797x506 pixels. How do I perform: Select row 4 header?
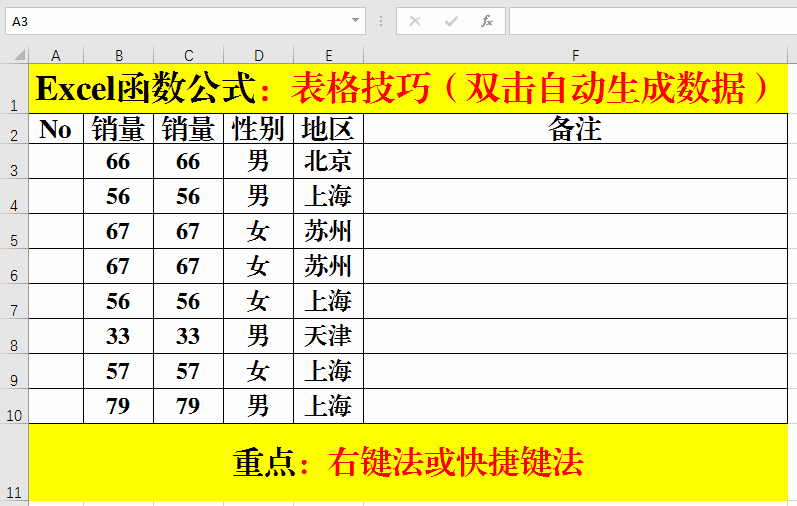click(14, 196)
